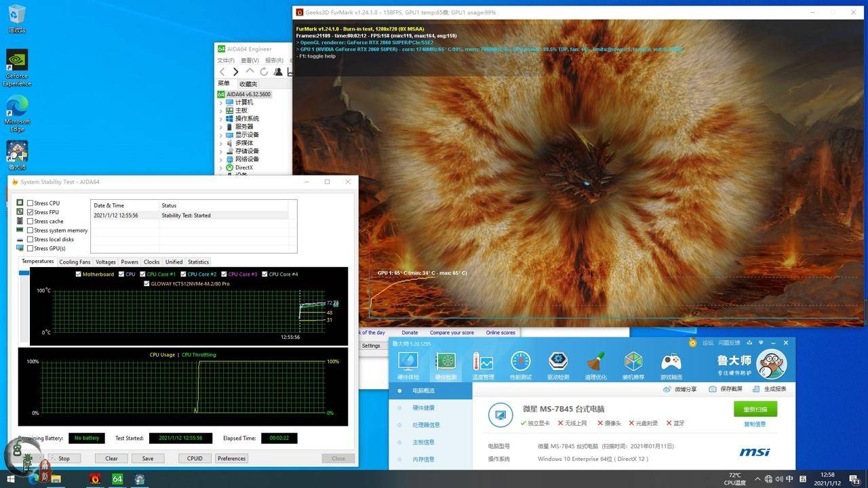The width and height of the screenshot is (868, 488).
Task: Switch to Powers tab
Action: tap(130, 262)
